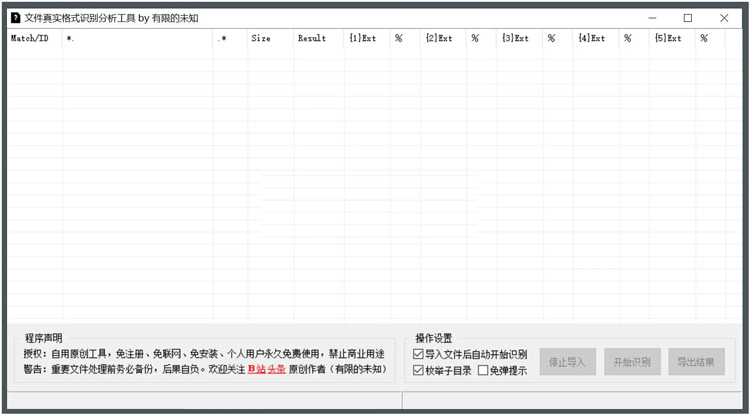
Task: Maximize the application window
Action: click(687, 18)
